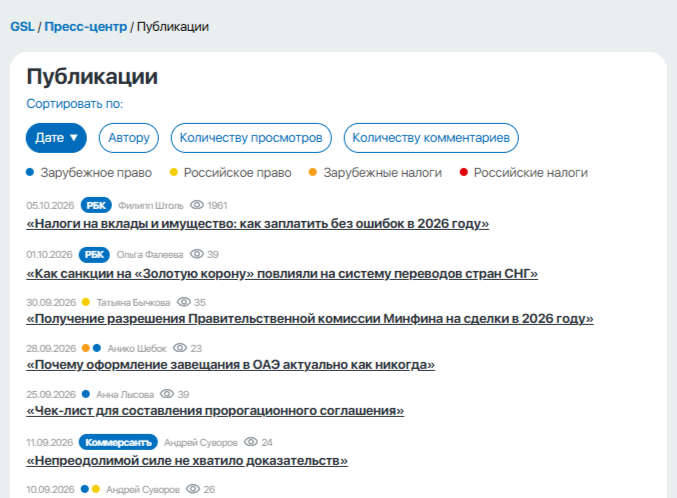Open the GSL breadcrumb link
This screenshot has width=677, height=498.
[22, 27]
